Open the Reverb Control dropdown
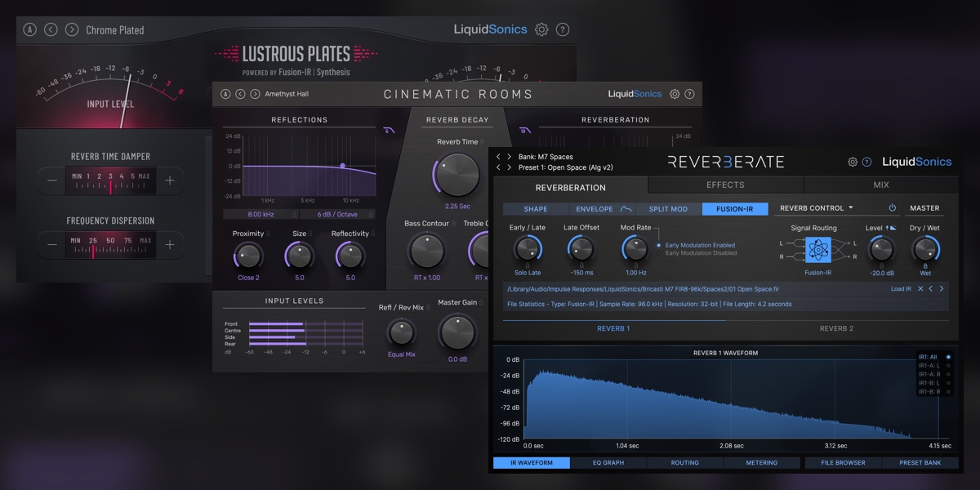This screenshot has width=980, height=490. pyautogui.click(x=817, y=208)
